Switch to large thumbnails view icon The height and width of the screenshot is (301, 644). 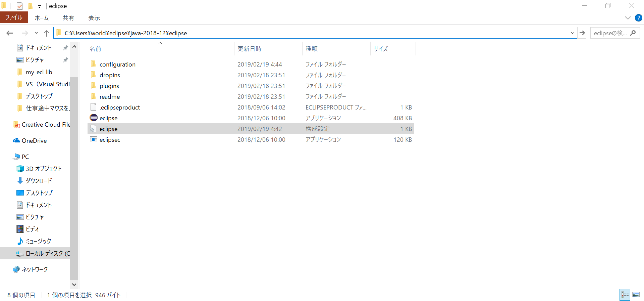pos(636,295)
